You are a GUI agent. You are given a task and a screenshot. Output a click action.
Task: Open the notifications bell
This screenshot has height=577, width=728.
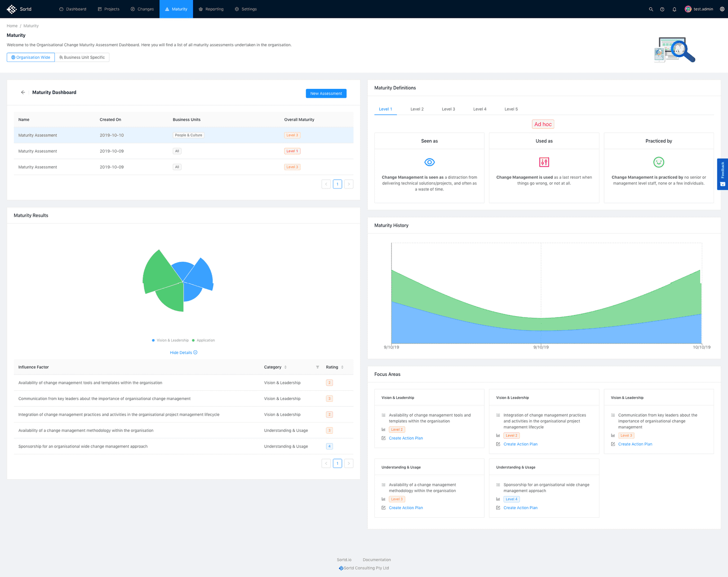[x=674, y=9]
